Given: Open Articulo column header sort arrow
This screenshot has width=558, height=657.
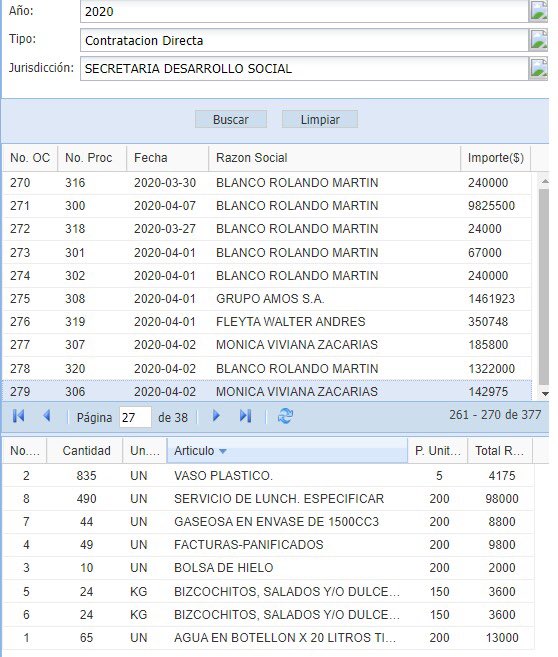Looking at the screenshot, I should click(223, 451).
